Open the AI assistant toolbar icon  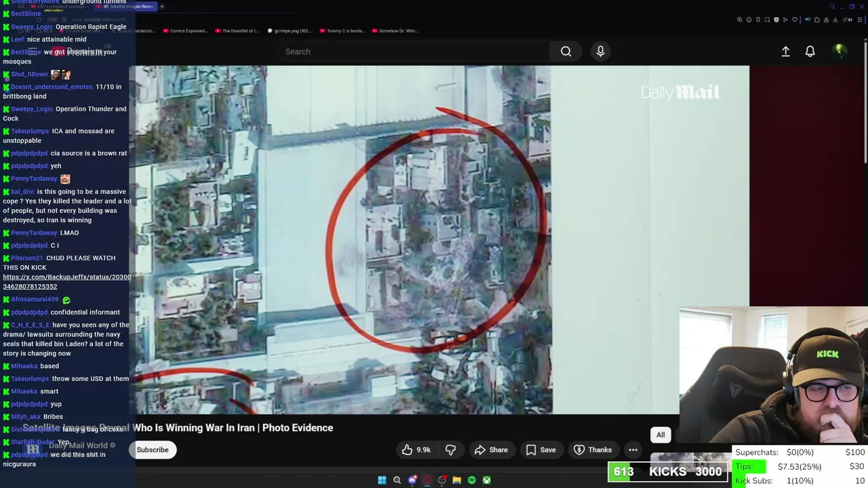click(x=848, y=20)
